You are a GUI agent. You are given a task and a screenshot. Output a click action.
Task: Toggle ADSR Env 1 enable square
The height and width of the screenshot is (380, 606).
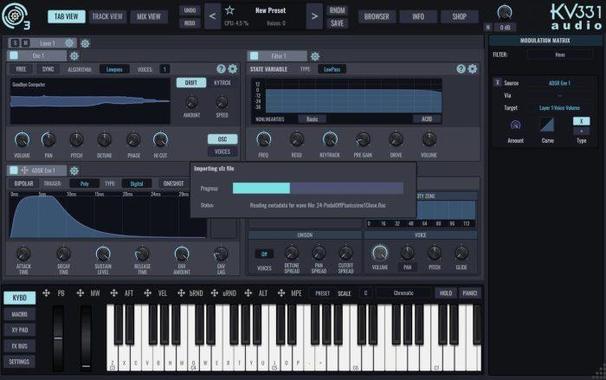14,170
